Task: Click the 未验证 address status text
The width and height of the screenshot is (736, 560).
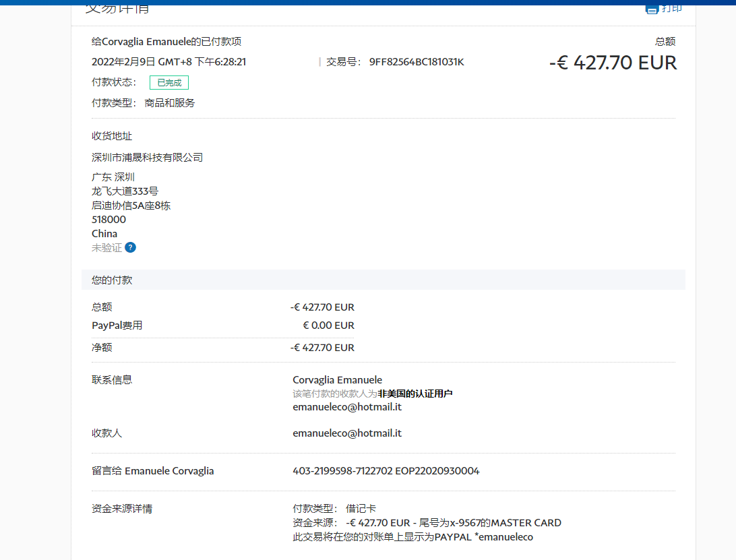Action: [x=106, y=247]
